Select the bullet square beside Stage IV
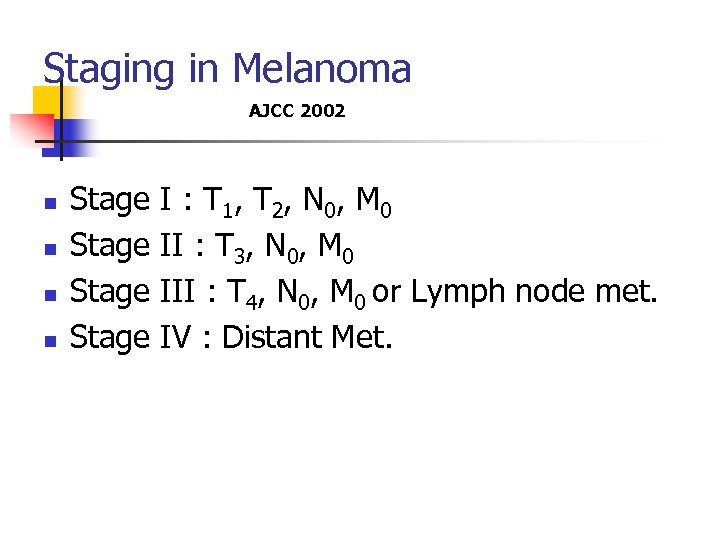The height and width of the screenshot is (540, 720). (50, 341)
